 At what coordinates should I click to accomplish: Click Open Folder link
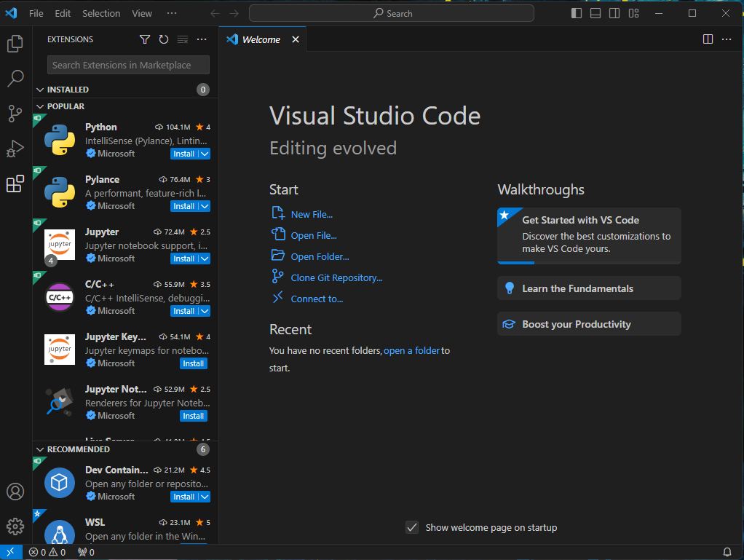(320, 257)
